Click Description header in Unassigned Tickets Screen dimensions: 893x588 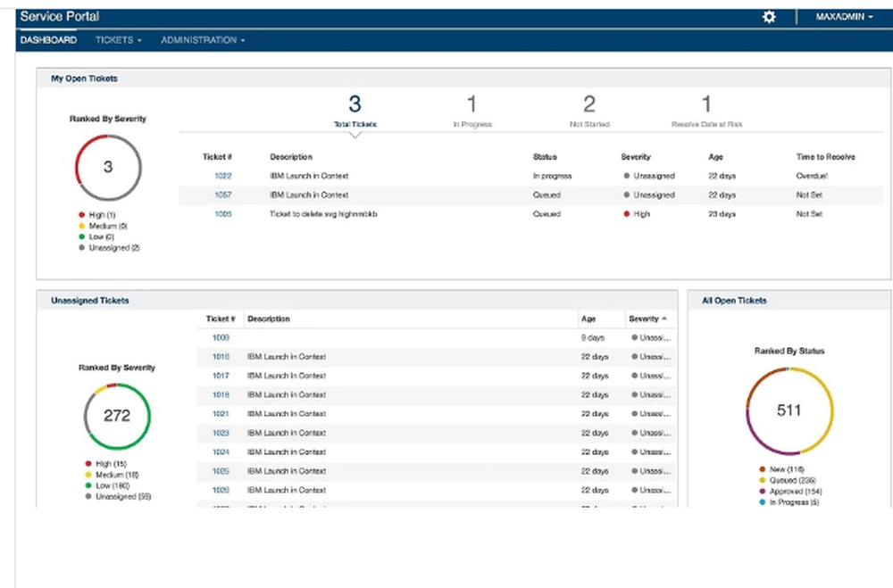tap(269, 319)
